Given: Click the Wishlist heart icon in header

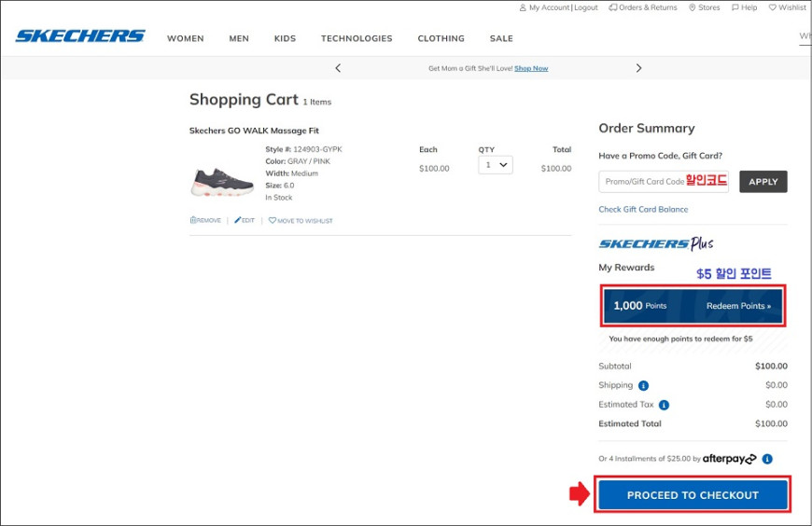Looking at the screenshot, I should click(772, 7).
